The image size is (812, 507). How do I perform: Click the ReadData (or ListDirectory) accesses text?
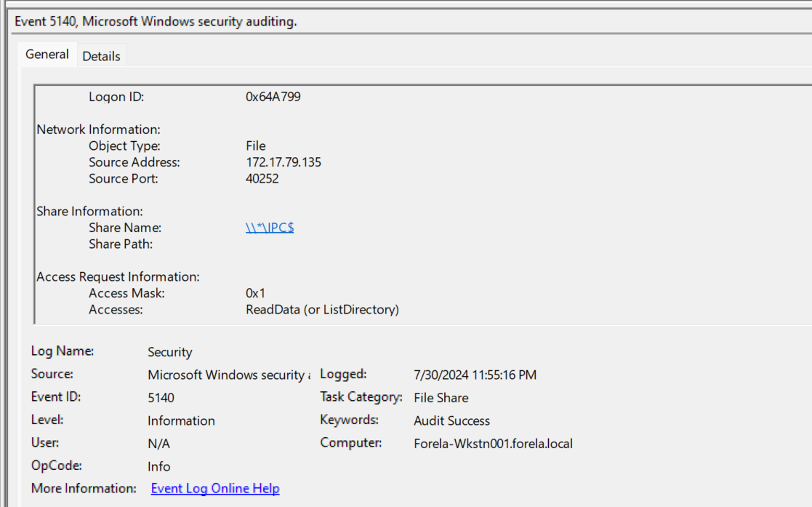(x=322, y=309)
